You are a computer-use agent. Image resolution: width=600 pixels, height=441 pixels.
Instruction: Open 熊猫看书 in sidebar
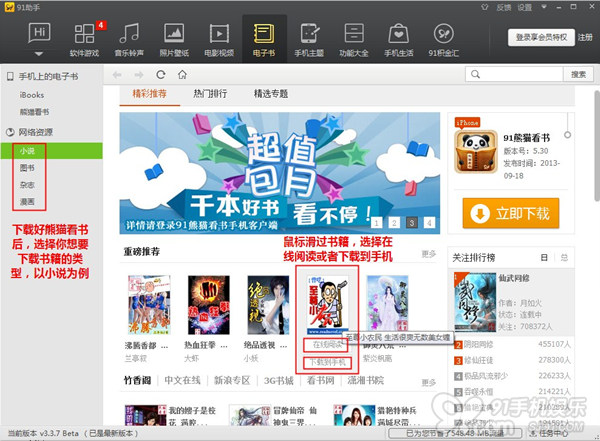tap(34, 112)
